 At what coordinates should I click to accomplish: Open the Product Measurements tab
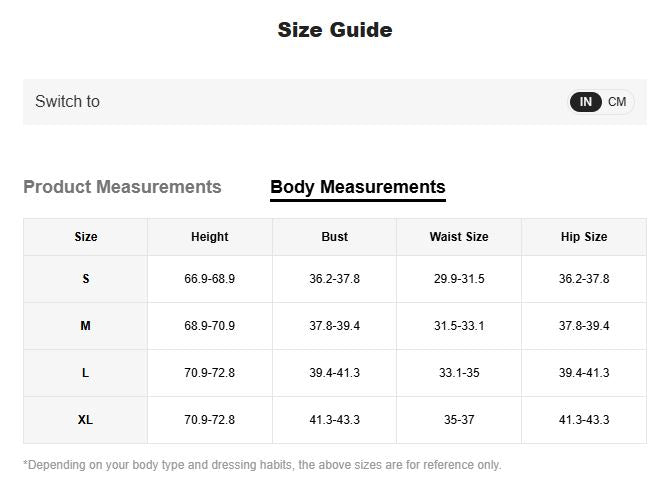click(x=122, y=187)
